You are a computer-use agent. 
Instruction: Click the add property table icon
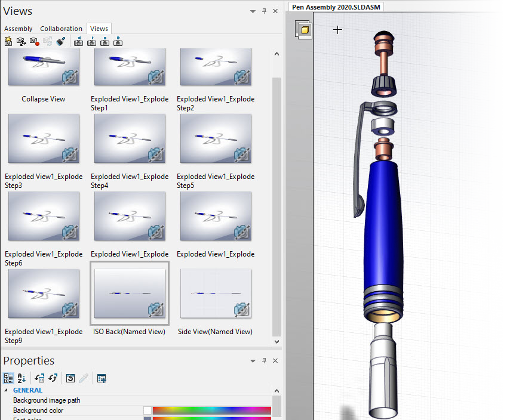point(102,378)
